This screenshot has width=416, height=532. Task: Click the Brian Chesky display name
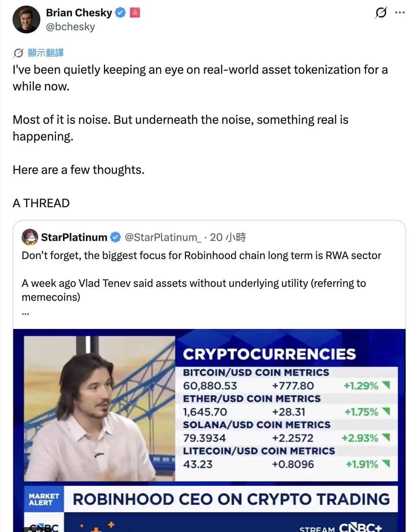[x=79, y=13]
